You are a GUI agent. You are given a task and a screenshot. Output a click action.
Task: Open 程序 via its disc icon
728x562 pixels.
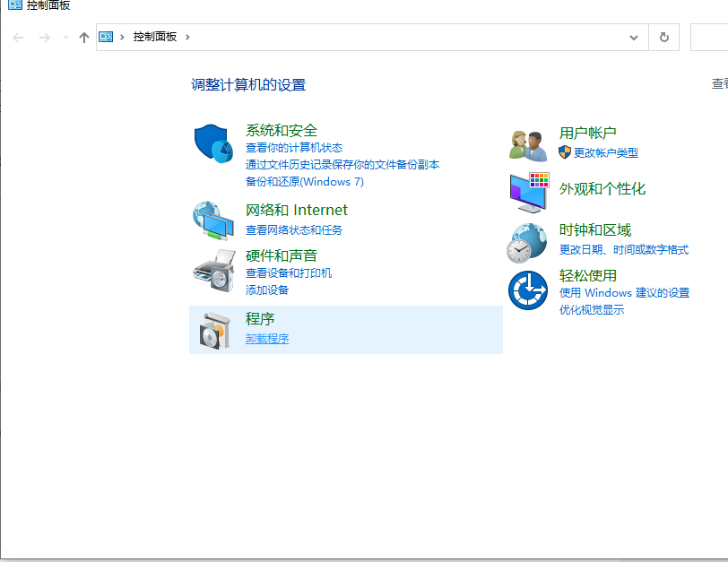tap(212, 329)
